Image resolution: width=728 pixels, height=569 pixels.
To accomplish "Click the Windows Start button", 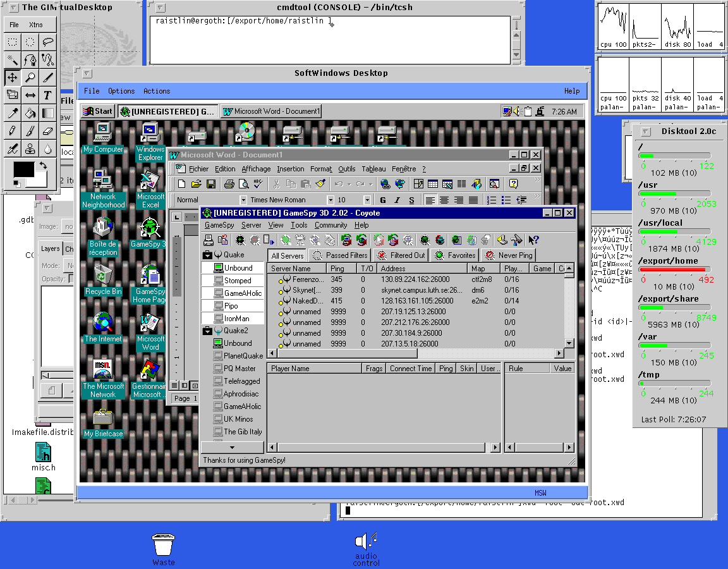I will pos(98,111).
